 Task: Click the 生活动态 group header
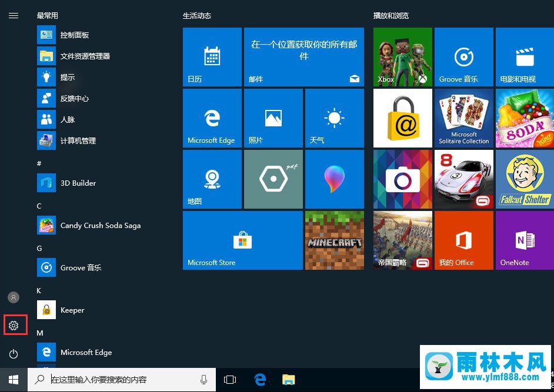[x=197, y=15]
